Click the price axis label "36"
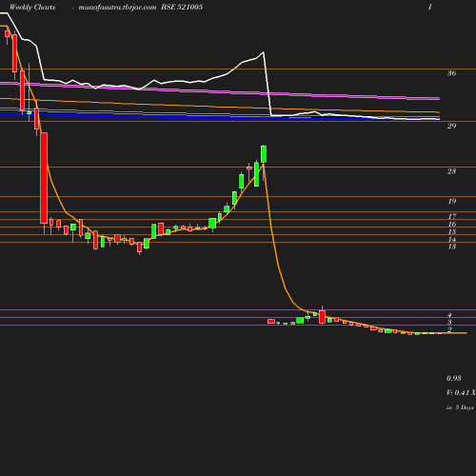The image size is (476, 476). tap(451, 73)
